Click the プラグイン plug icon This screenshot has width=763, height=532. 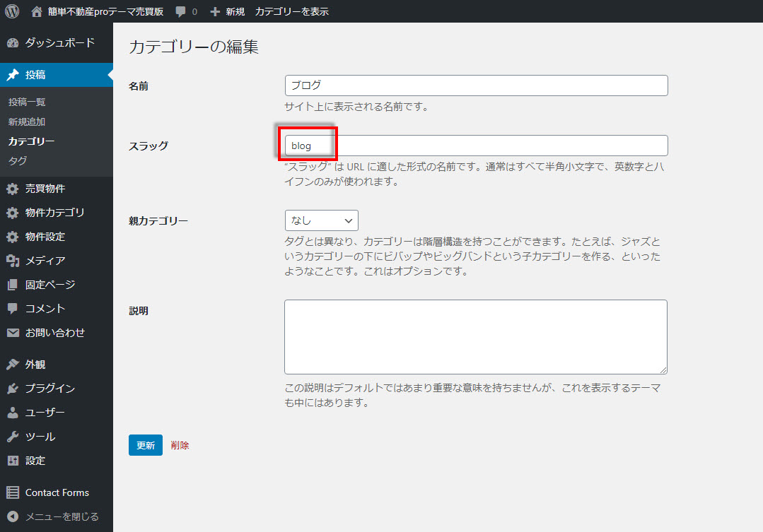pos(13,389)
